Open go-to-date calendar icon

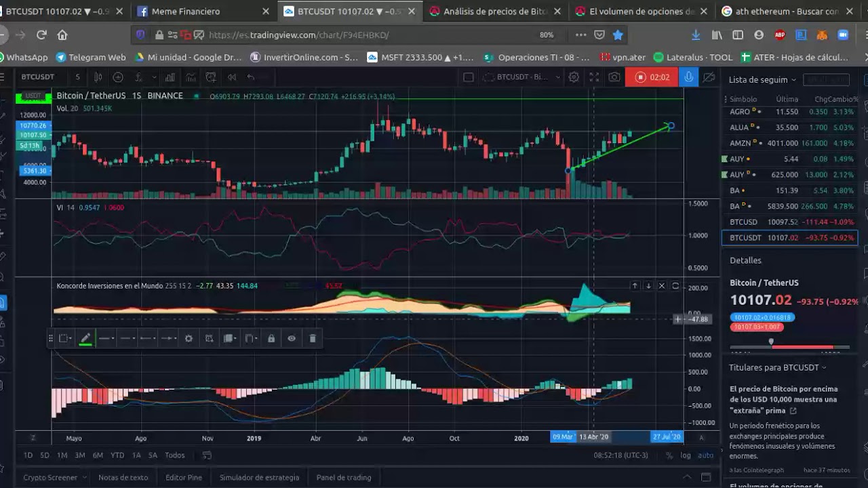click(208, 455)
